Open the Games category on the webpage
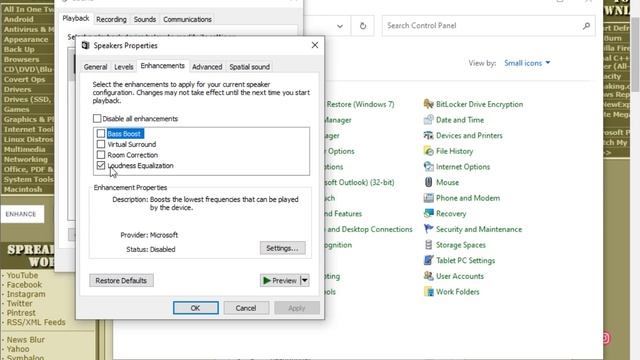The height and width of the screenshot is (360, 640). [x=16, y=109]
